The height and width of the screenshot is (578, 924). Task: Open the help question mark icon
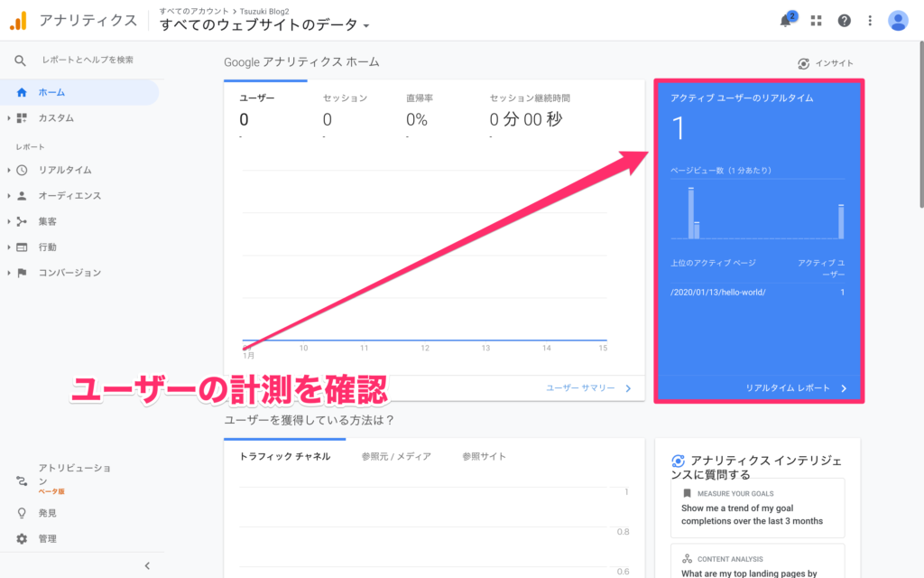click(x=844, y=21)
